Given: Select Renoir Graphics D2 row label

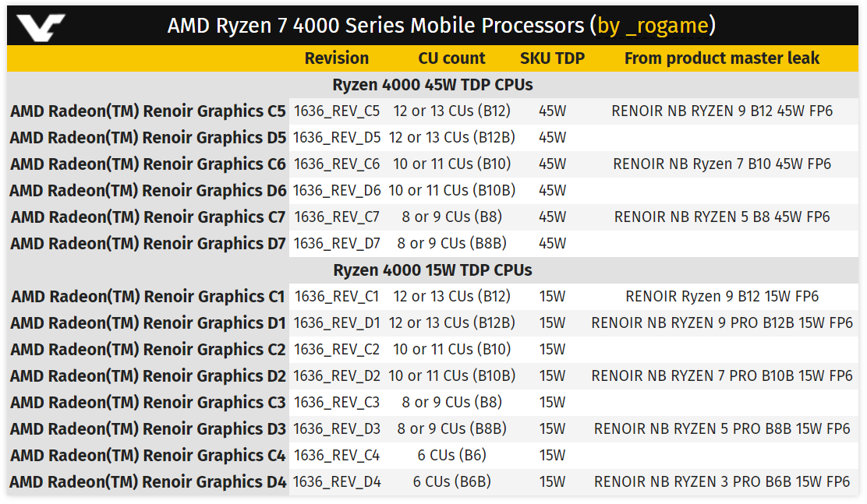Looking at the screenshot, I should pyautogui.click(x=148, y=376).
